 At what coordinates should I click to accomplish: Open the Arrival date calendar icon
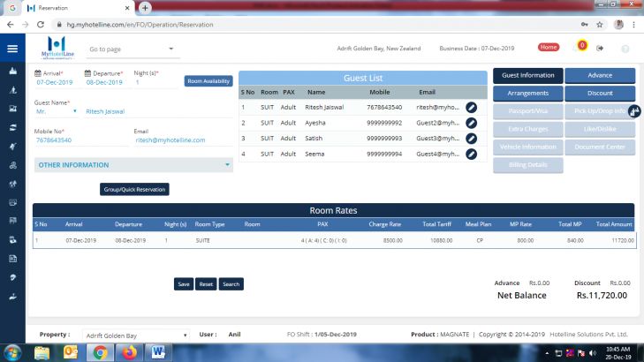tap(37, 73)
